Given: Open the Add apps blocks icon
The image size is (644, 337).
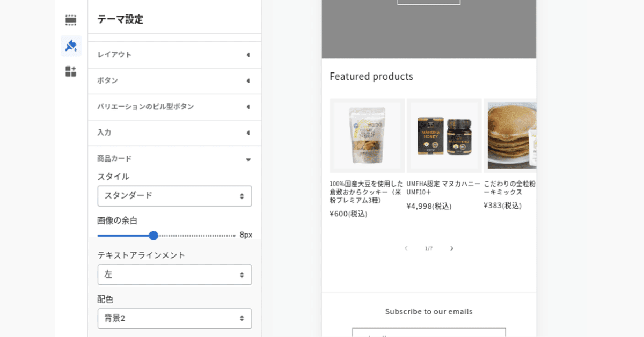Looking at the screenshot, I should coord(71,72).
